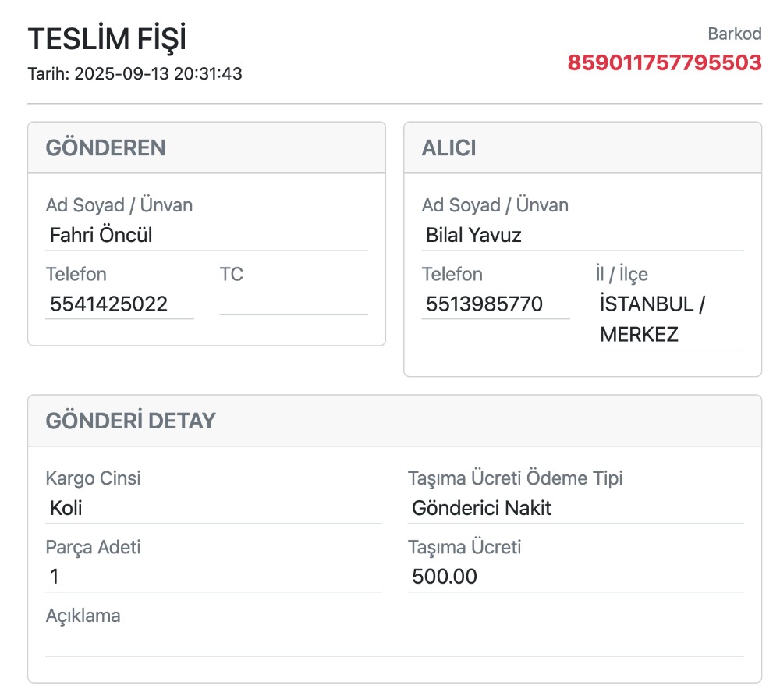Image resolution: width=780 pixels, height=700 pixels.
Task: Click the recipient phone field 5513985770
Action: [495, 304]
